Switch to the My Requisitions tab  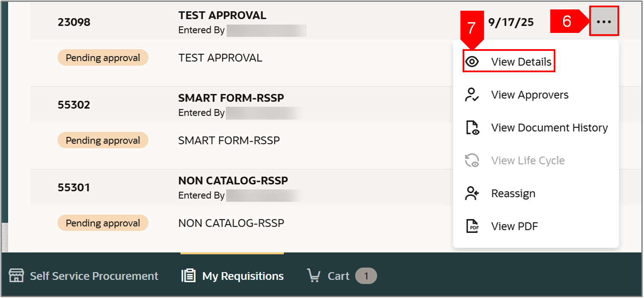pos(243,276)
